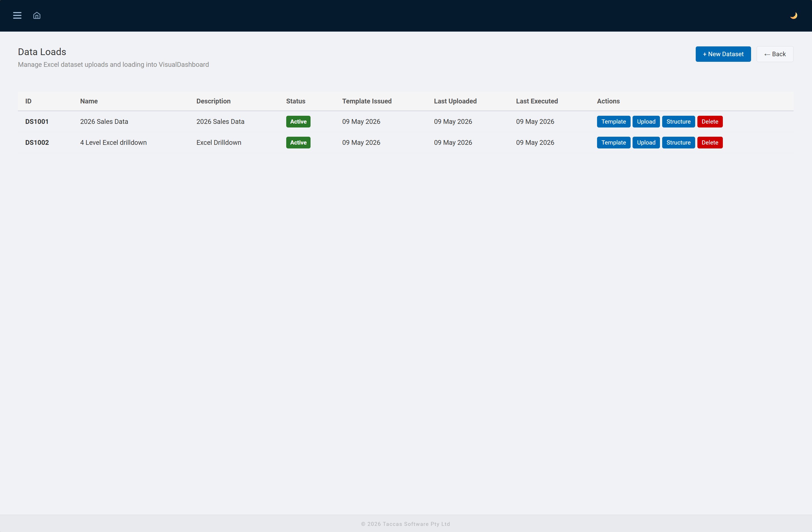Click the Last Executed date for DS1002

pyautogui.click(x=535, y=143)
